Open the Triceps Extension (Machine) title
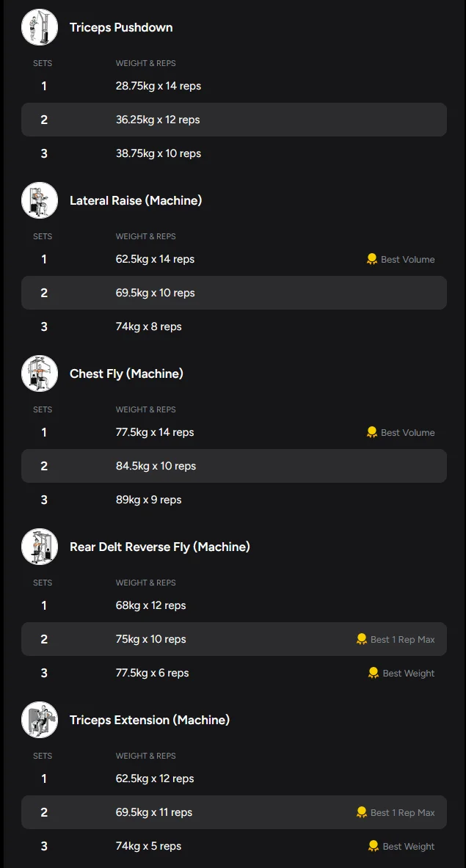 pyautogui.click(x=150, y=720)
